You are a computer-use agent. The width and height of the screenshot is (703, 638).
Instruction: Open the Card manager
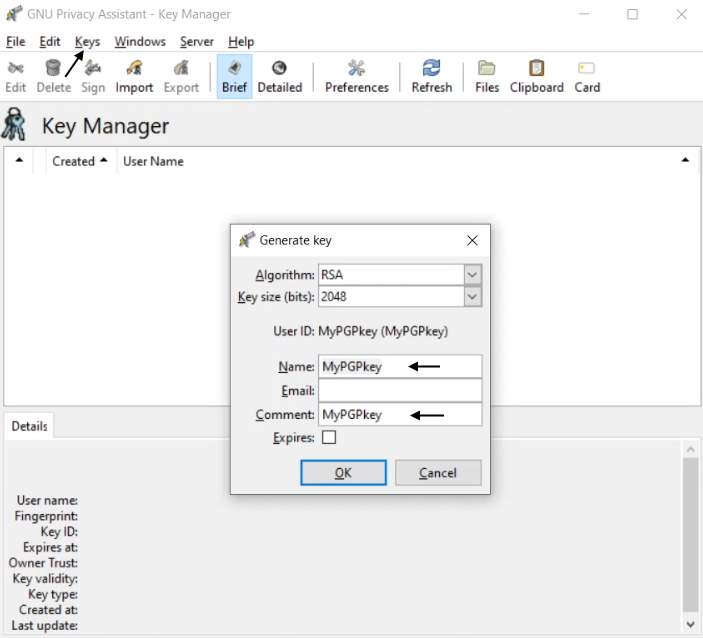tap(587, 76)
